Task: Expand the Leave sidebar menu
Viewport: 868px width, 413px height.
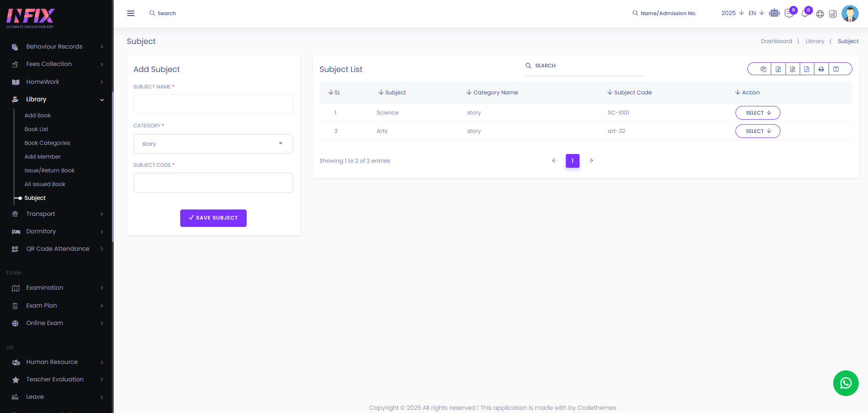Action: 57,397
